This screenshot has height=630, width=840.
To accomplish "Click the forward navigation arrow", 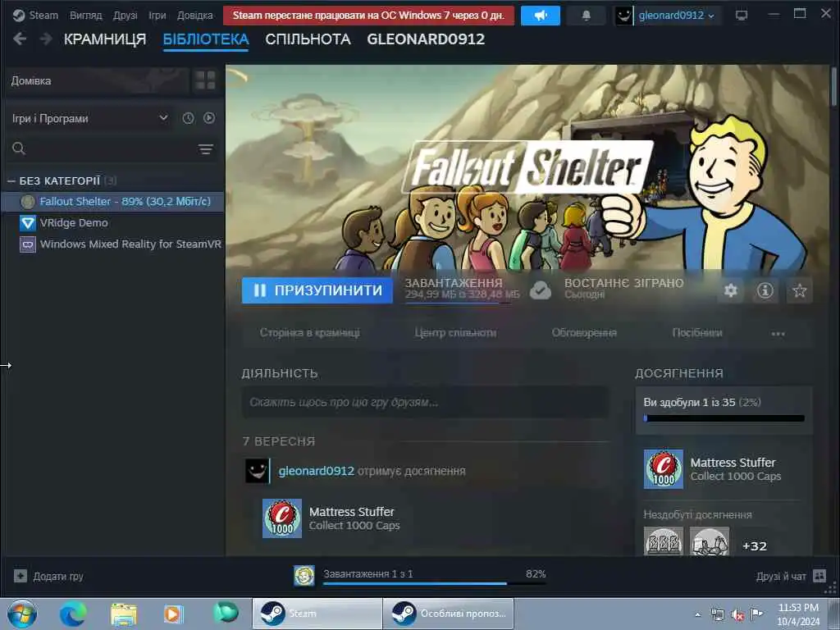I will point(47,39).
